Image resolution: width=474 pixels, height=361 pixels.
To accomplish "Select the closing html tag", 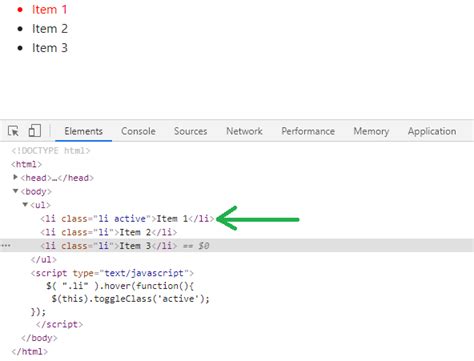I will (x=29, y=351).
